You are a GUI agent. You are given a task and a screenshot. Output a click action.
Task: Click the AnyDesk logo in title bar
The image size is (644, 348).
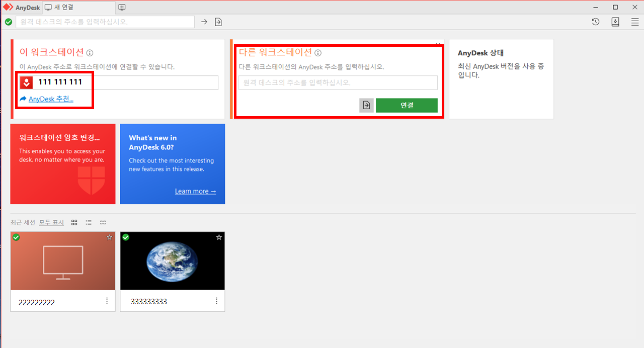point(8,7)
